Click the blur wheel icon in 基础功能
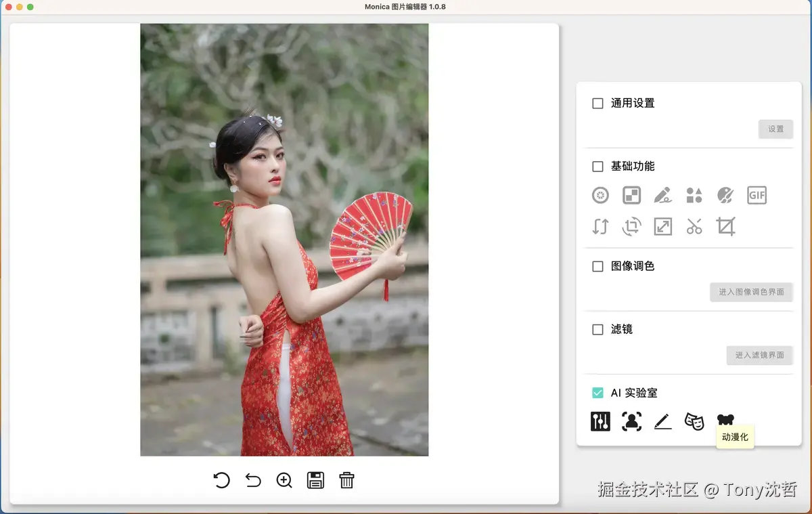812x514 pixels. (600, 196)
